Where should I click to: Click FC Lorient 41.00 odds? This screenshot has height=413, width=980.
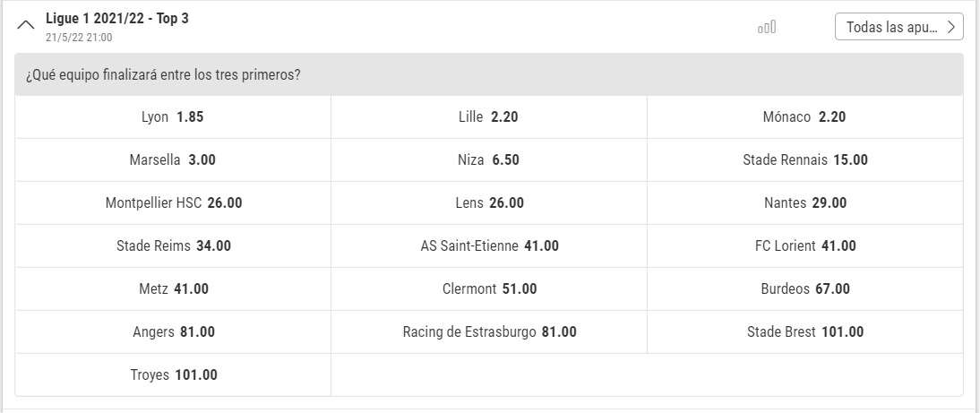tap(804, 246)
